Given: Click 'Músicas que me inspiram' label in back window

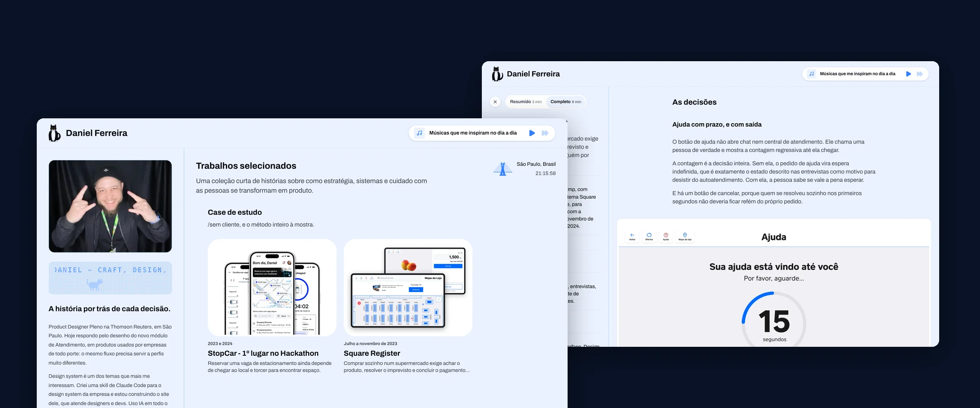Looking at the screenshot, I should point(857,74).
